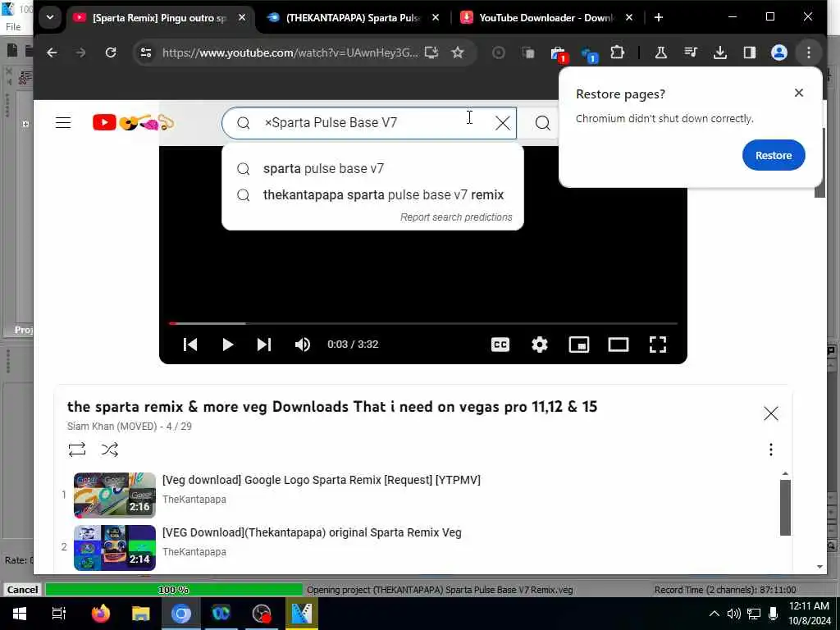Open a new browser tab
This screenshot has width=840, height=630.
point(659,18)
